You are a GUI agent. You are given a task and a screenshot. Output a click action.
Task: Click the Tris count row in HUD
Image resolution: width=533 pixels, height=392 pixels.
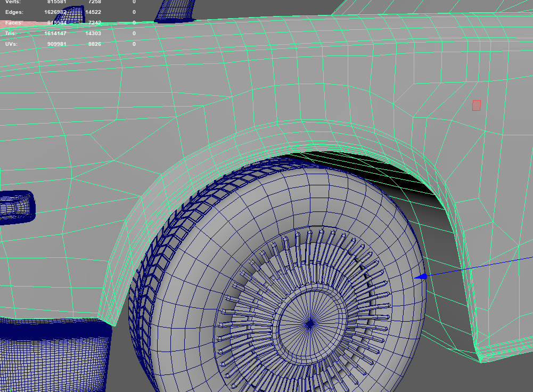pyautogui.click(x=70, y=34)
